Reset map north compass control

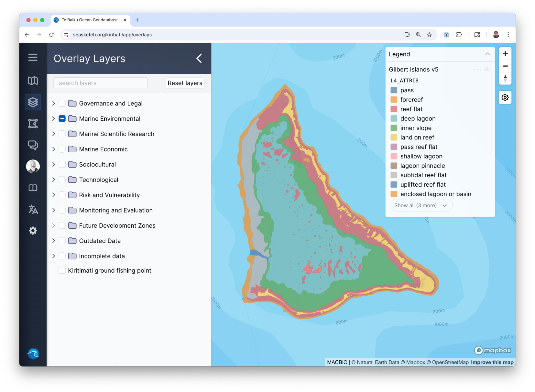[x=505, y=78]
